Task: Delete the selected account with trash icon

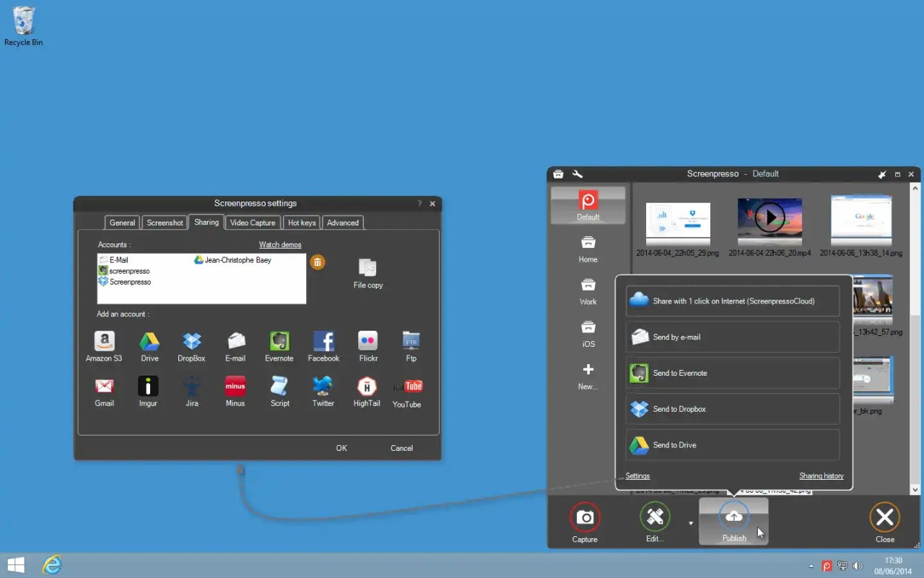Action: 318,262
